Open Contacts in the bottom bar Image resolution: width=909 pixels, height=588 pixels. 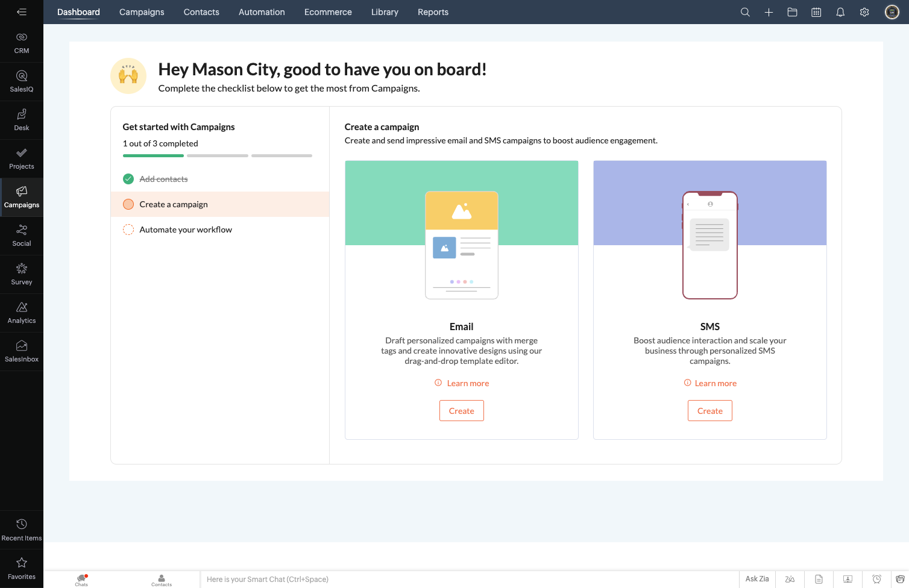coord(162,580)
